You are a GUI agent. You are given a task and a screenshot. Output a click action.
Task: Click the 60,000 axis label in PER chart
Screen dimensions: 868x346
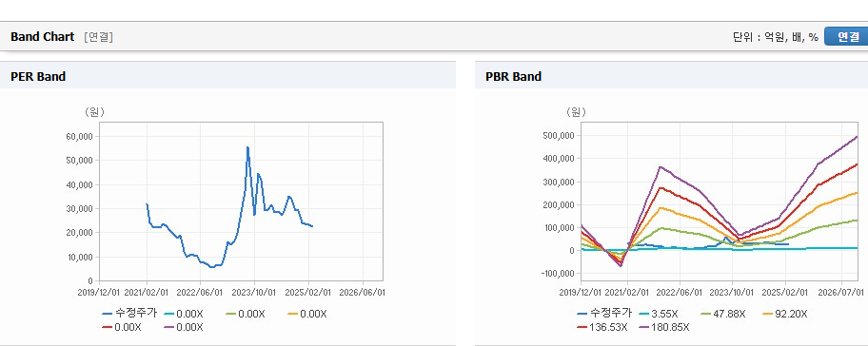(80, 136)
